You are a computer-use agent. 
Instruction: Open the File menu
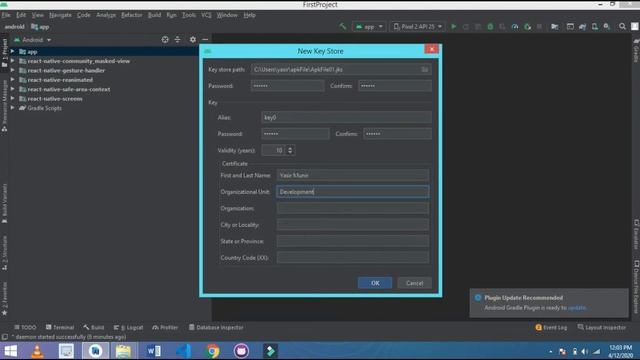pyautogui.click(x=6, y=15)
